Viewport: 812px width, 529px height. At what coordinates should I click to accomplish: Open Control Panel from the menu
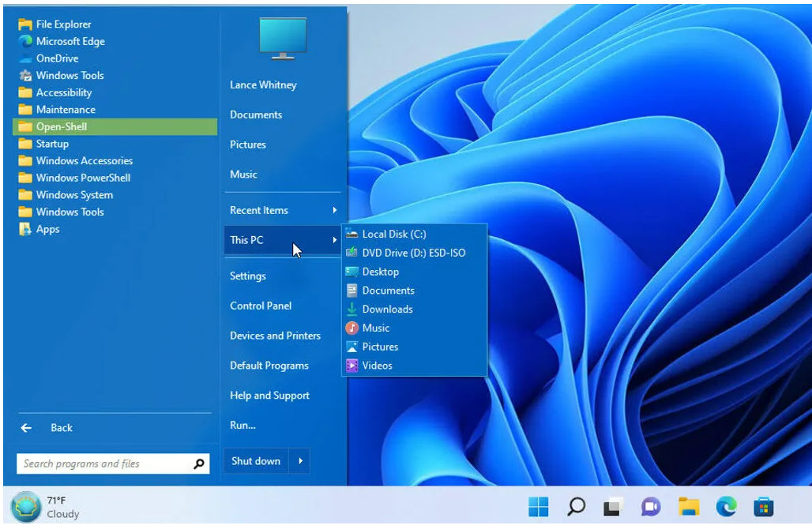(261, 306)
